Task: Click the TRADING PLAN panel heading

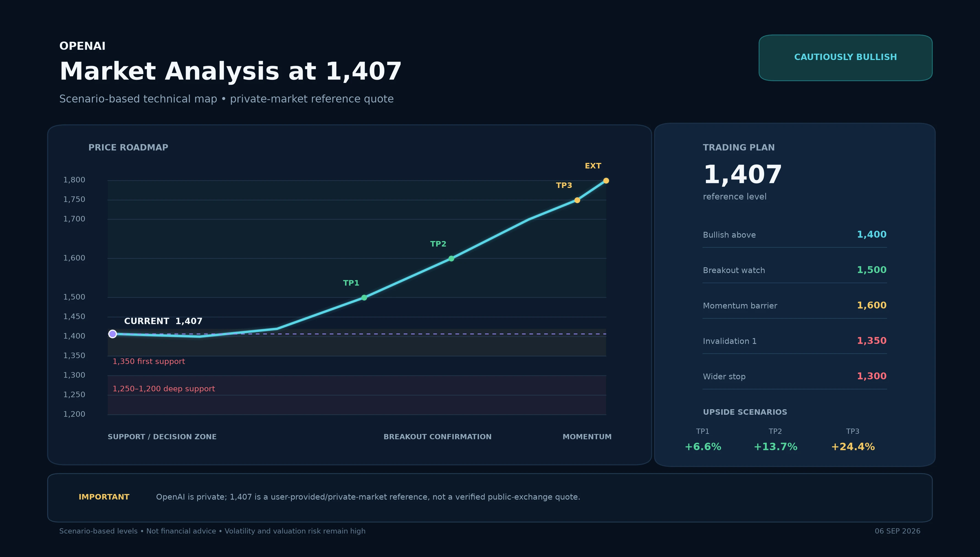Action: (739, 148)
